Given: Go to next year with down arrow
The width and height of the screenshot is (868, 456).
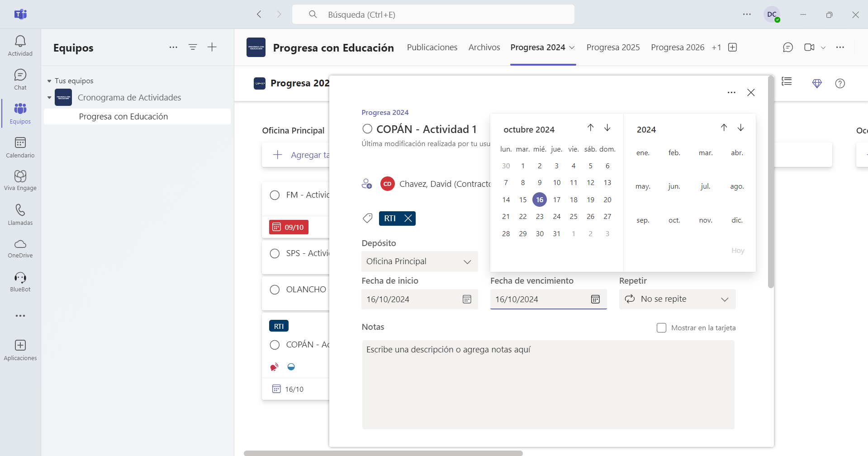Looking at the screenshot, I should (740, 128).
